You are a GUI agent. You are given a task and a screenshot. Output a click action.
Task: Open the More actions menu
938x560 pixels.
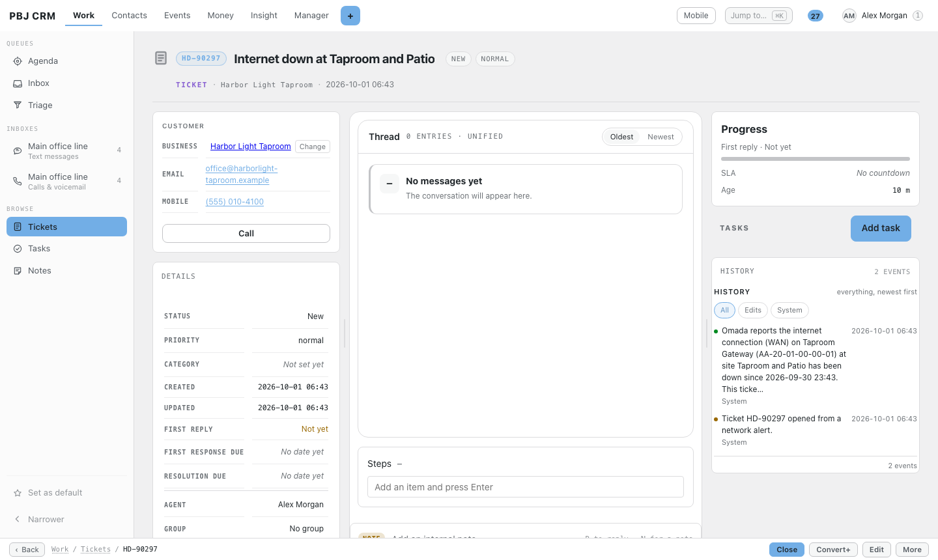(912, 550)
